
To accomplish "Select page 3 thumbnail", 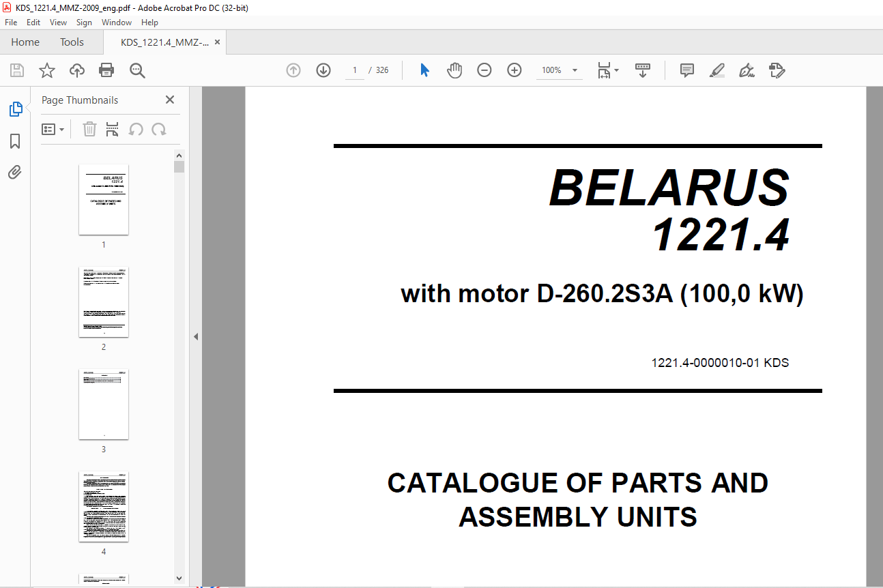I will tap(104, 405).
